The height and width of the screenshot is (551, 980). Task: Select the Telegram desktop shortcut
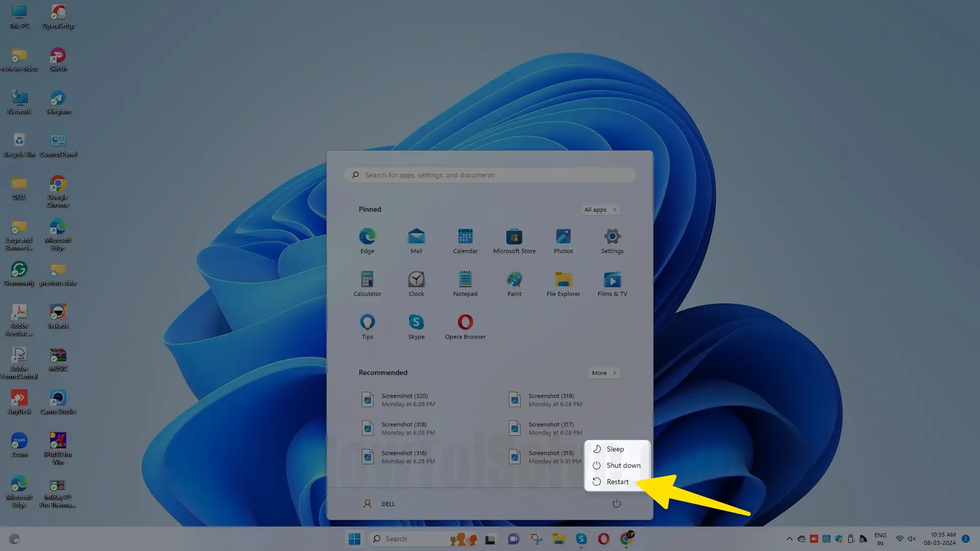58,103
